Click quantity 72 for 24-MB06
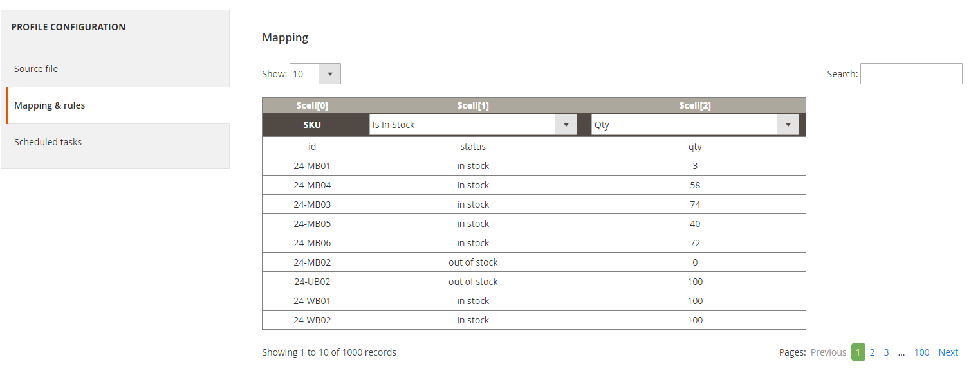Image resolution: width=980 pixels, height=389 pixels. coord(695,243)
